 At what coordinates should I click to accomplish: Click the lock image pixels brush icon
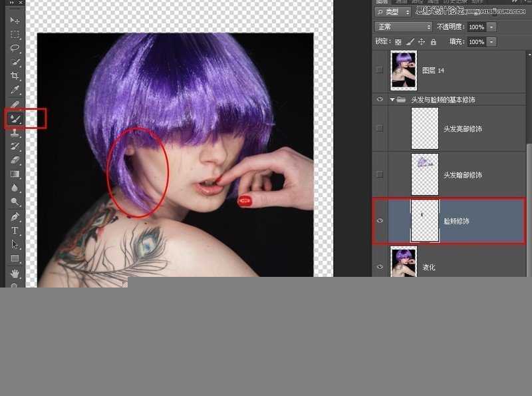pyautogui.click(x=410, y=42)
